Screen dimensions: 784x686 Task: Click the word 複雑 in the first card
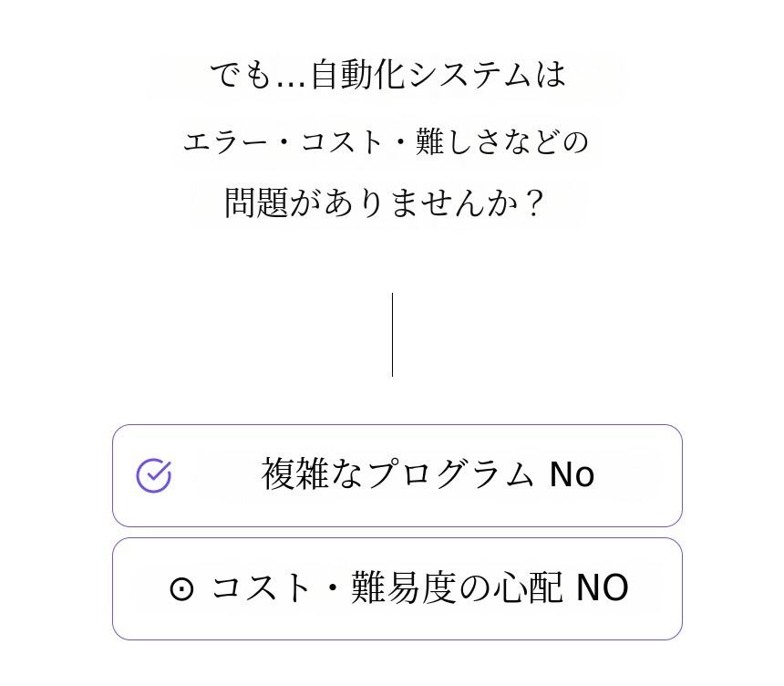(x=294, y=475)
